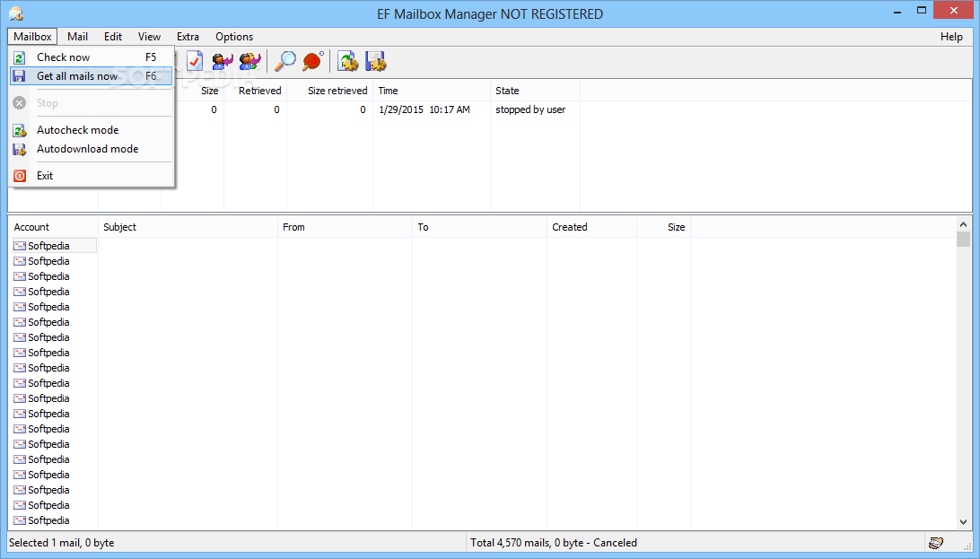
Task: Sort by Retrieved column header
Action: pos(256,91)
